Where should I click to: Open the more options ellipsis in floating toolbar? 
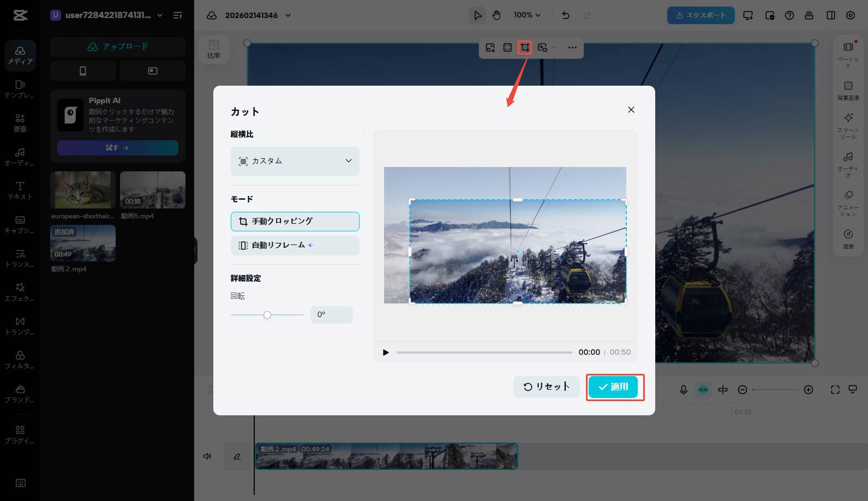click(572, 47)
